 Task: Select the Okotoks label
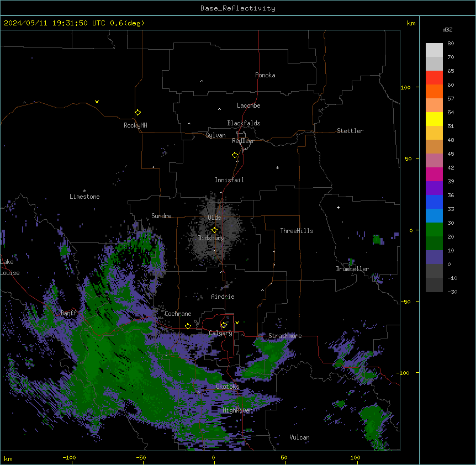pyautogui.click(x=228, y=387)
